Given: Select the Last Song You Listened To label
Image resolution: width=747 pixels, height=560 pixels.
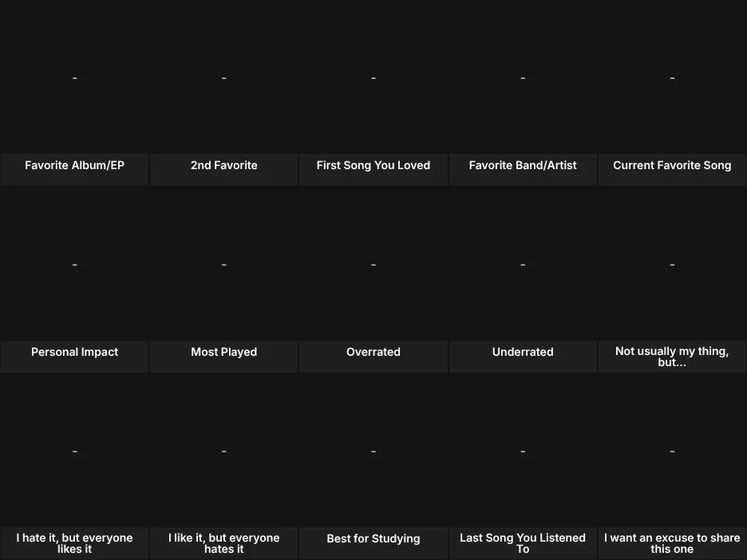Looking at the screenshot, I should [x=523, y=543].
